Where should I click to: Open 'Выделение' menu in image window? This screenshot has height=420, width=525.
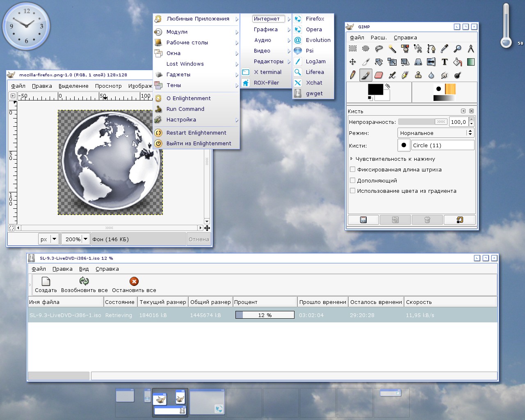tap(73, 86)
